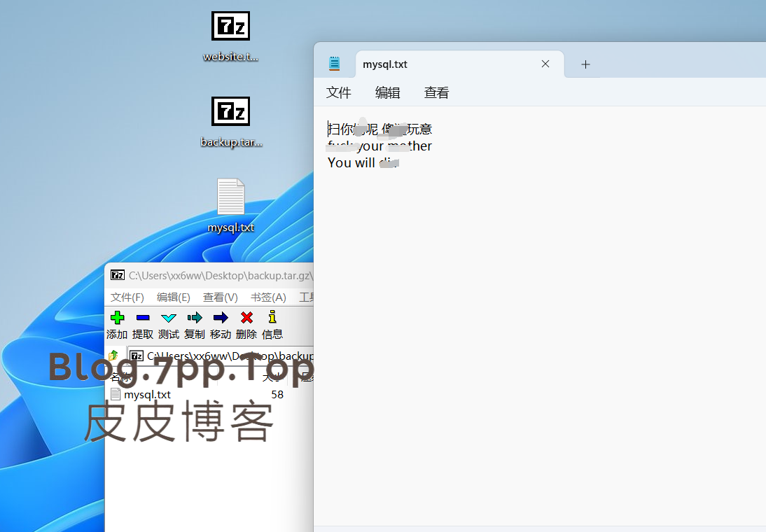Click the Delete (删除) icon in 7-Zip toolbar
Image resolution: width=766 pixels, height=532 pixels.
[x=246, y=324]
